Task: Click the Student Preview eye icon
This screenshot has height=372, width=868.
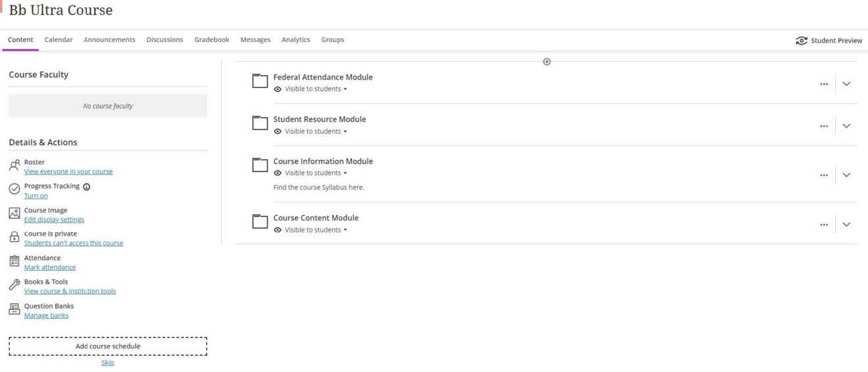Action: tap(801, 40)
